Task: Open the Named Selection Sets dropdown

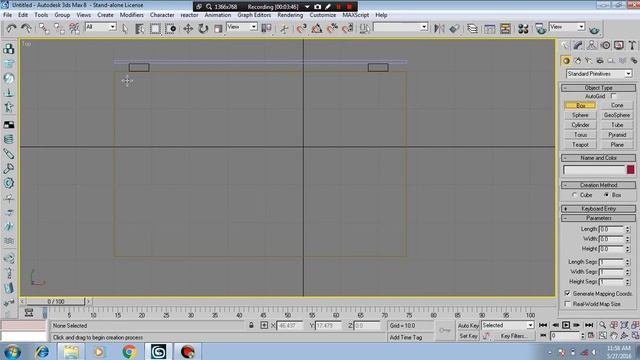Action: [x=400, y=27]
